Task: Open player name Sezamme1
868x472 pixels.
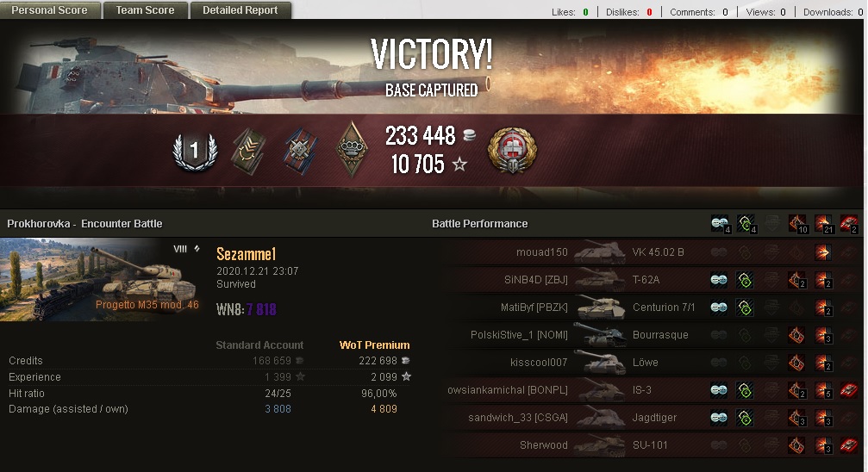Action: (x=247, y=254)
